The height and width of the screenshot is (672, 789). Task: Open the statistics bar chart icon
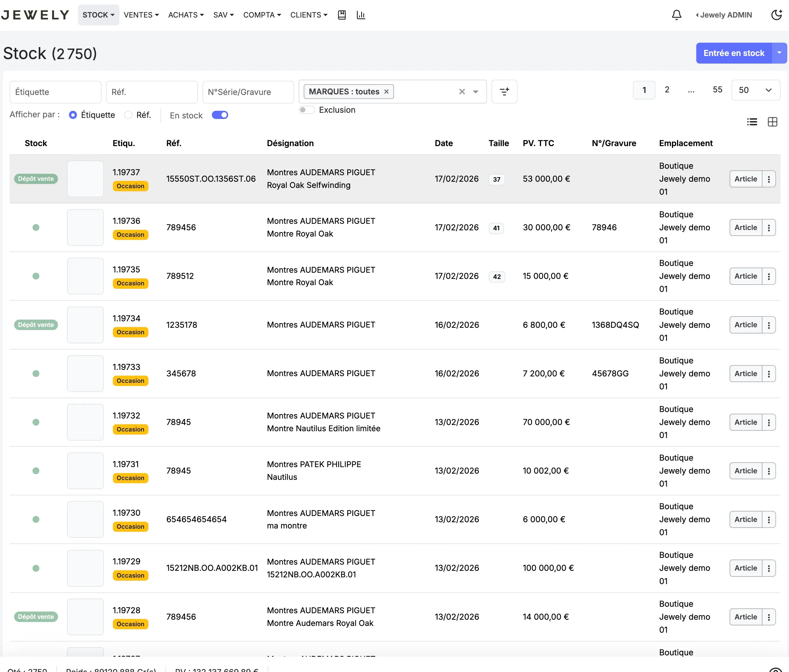(x=361, y=15)
